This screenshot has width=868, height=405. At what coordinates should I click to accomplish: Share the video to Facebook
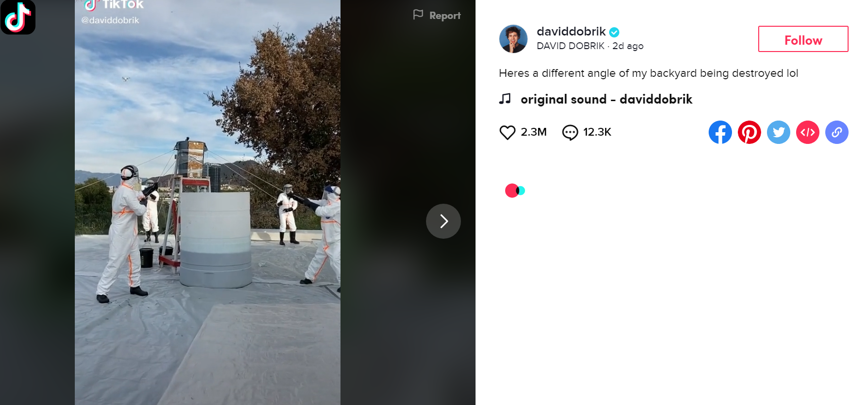click(720, 132)
